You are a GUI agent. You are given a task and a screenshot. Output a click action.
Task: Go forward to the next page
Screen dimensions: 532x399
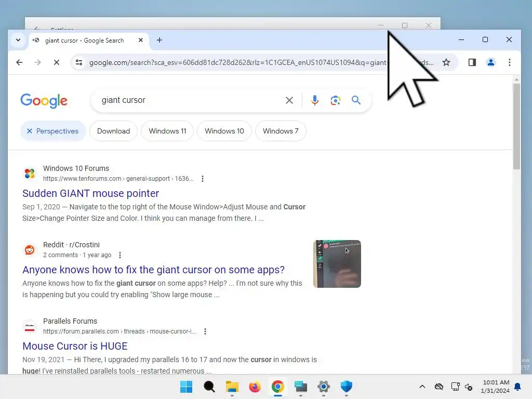[37, 62]
